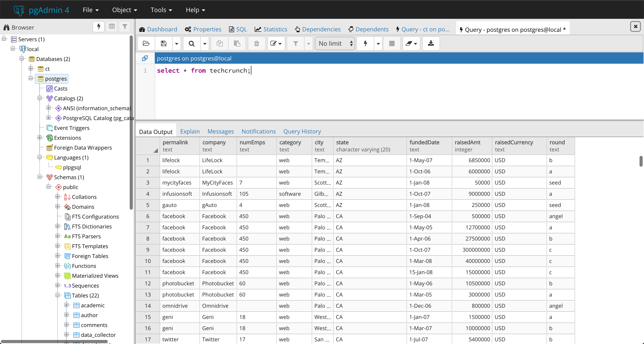
Task: Open the Tools menu
Action: (161, 9)
